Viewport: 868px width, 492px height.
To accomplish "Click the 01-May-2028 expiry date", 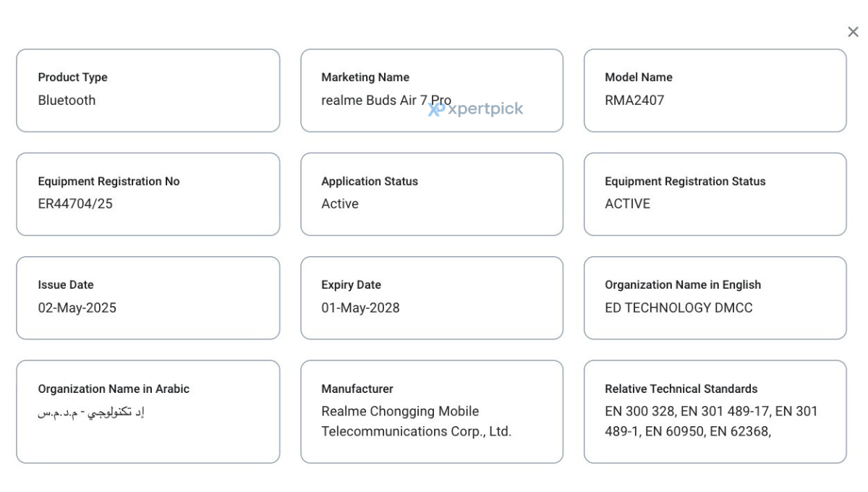I will pyautogui.click(x=360, y=307).
